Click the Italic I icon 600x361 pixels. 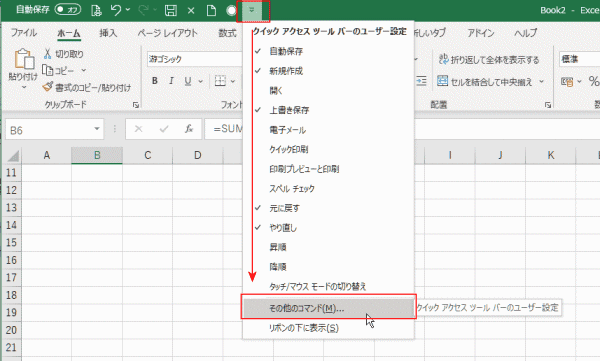click(171, 81)
